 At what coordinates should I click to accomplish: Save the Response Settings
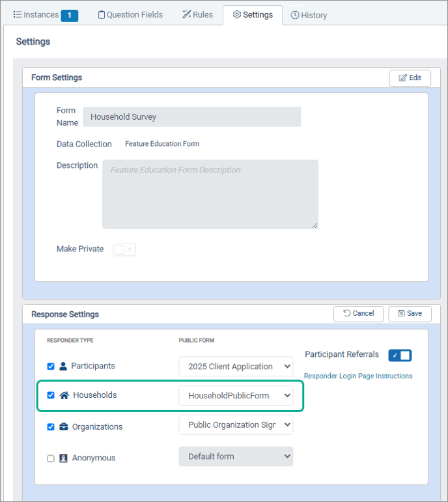(x=410, y=314)
